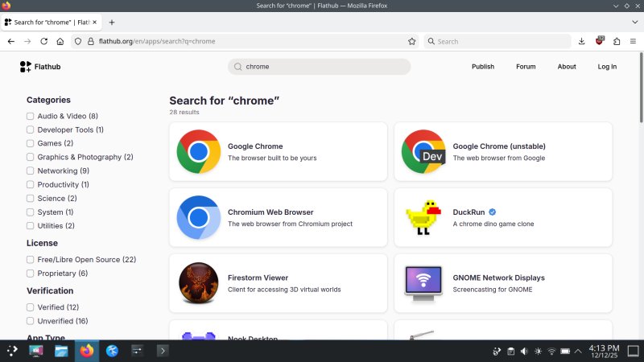The width and height of the screenshot is (644, 362).
Task: Click the Firefox Search box
Action: point(497,42)
